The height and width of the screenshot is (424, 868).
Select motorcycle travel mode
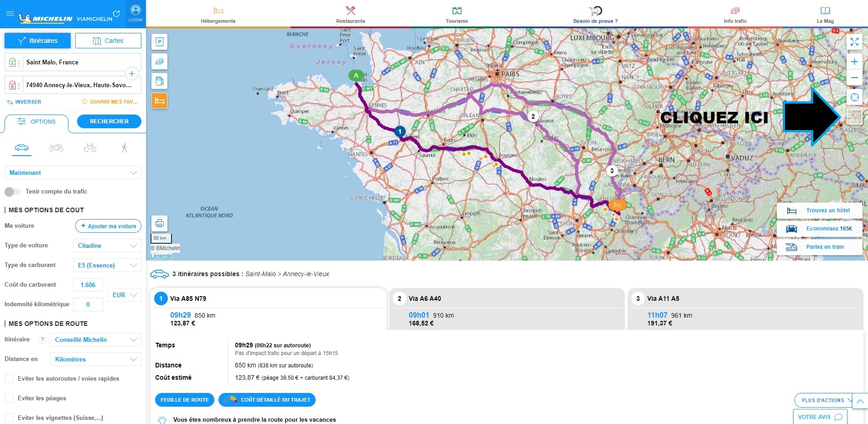coord(56,147)
